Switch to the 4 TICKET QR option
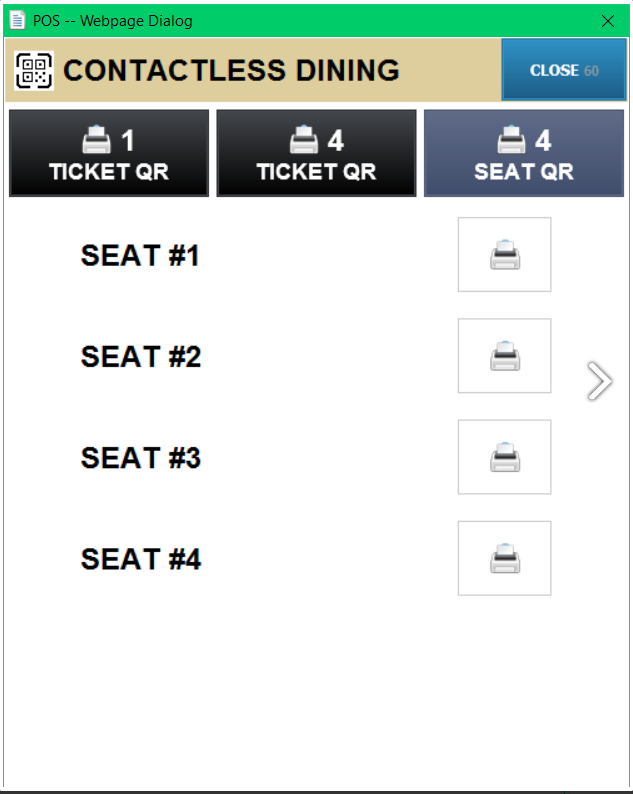Viewport: 633px width, 794px height. pyautogui.click(x=316, y=153)
